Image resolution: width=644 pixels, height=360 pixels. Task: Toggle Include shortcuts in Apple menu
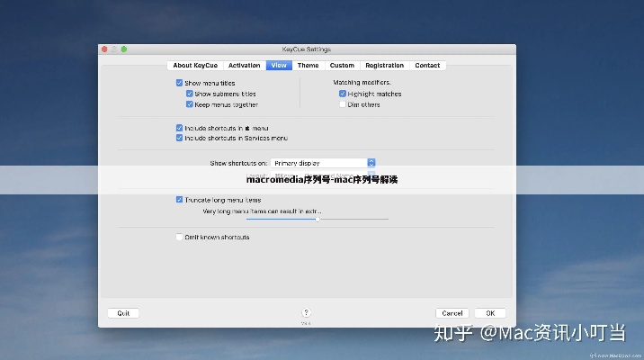click(180, 128)
